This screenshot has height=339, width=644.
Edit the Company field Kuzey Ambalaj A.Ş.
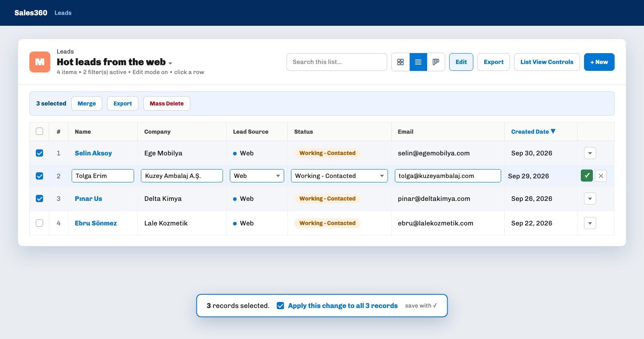coord(182,176)
